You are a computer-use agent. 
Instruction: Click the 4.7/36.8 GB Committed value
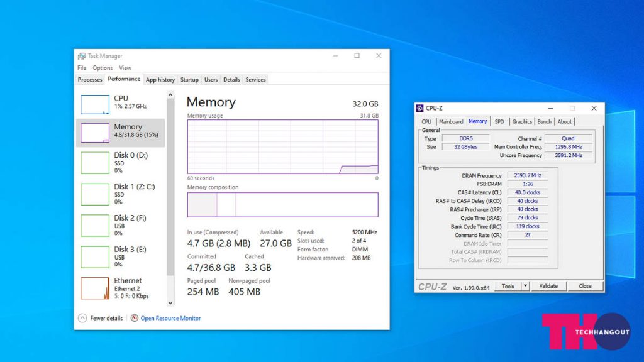[x=211, y=268]
